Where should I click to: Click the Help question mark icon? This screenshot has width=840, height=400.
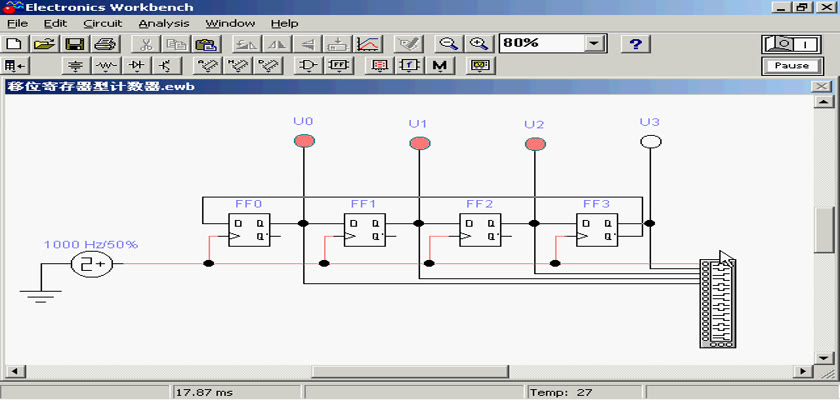pyautogui.click(x=636, y=44)
